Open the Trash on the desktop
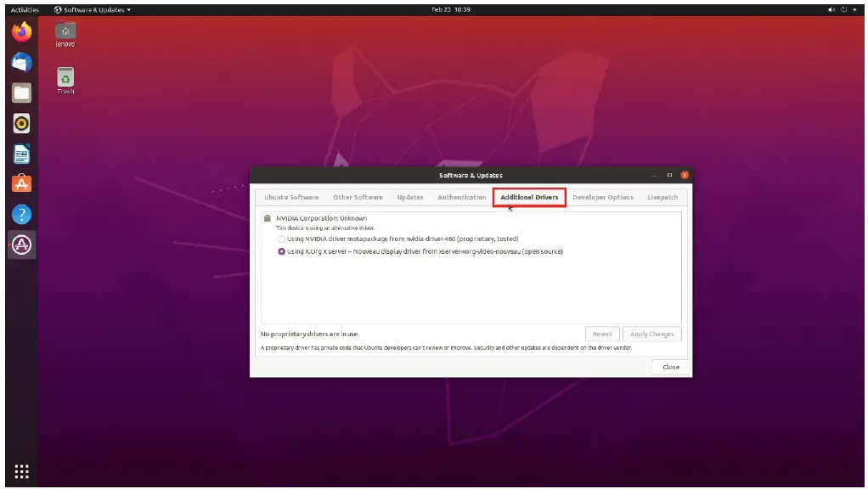The height and width of the screenshot is (489, 868). coord(65,78)
